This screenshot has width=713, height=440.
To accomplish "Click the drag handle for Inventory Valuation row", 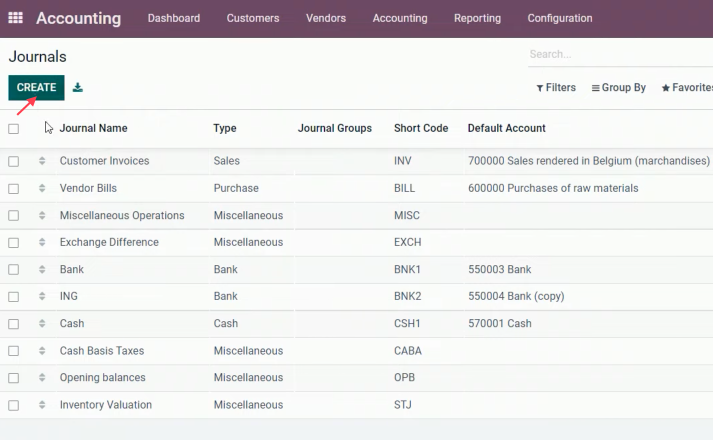I will click(x=42, y=405).
